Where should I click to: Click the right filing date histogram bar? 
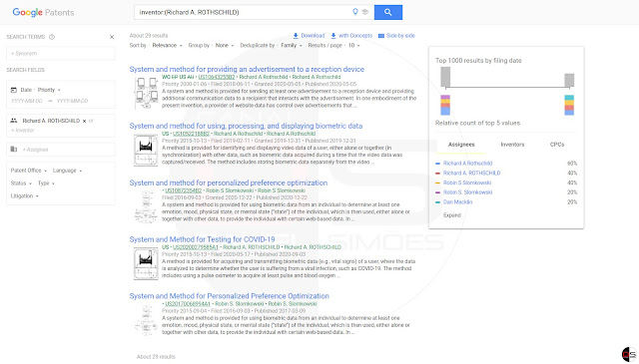(569, 80)
